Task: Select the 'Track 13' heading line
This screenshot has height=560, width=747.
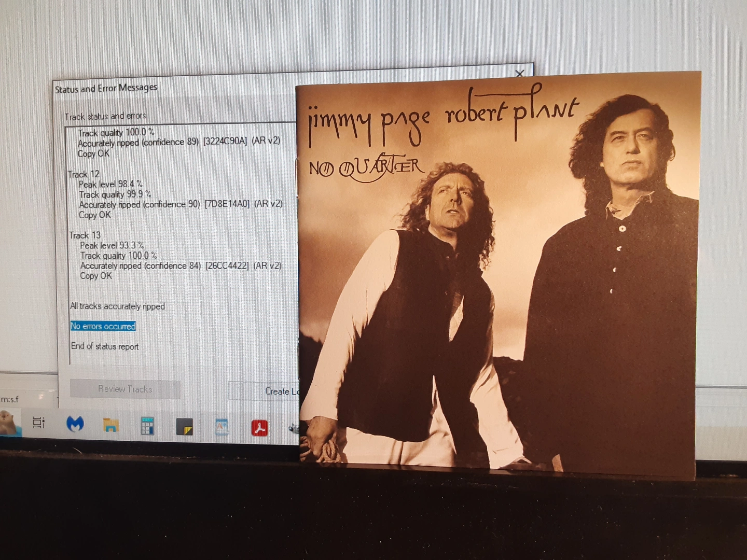Action: pyautogui.click(x=85, y=235)
